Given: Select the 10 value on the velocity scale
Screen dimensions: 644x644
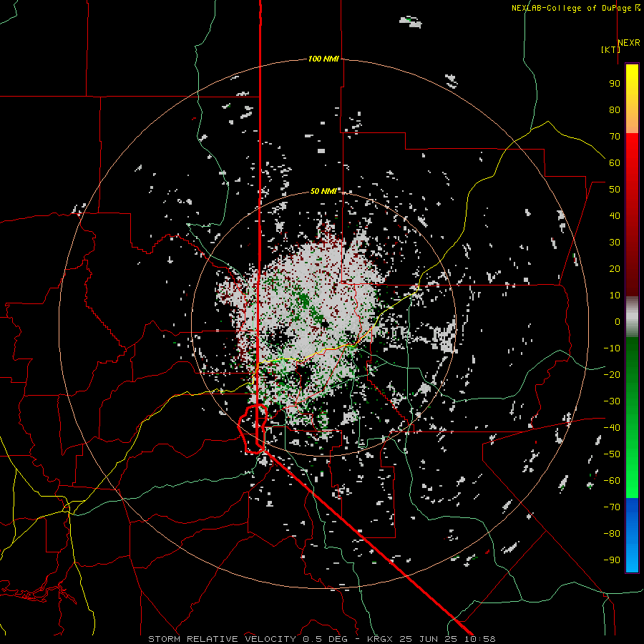Looking at the screenshot, I should (x=615, y=296).
